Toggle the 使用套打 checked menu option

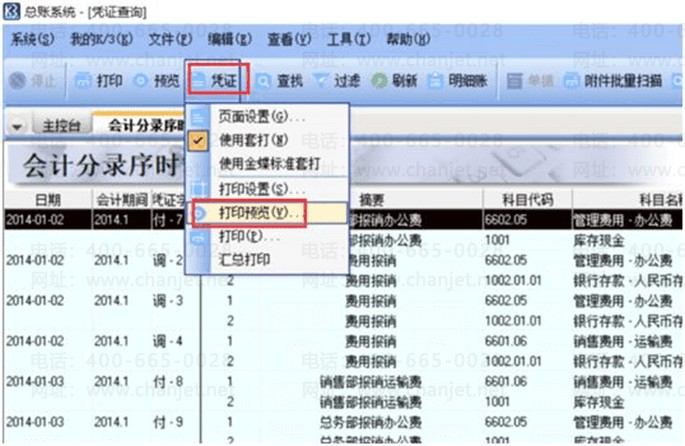pos(252,140)
